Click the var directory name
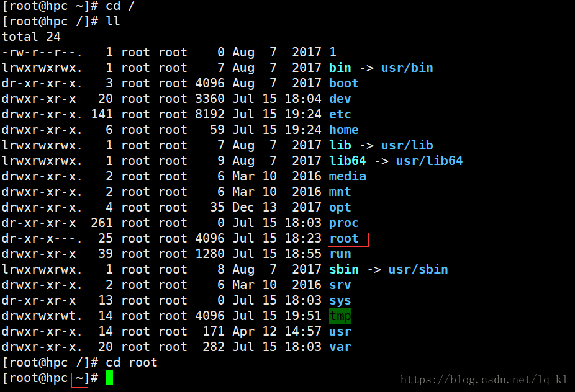 340,347
